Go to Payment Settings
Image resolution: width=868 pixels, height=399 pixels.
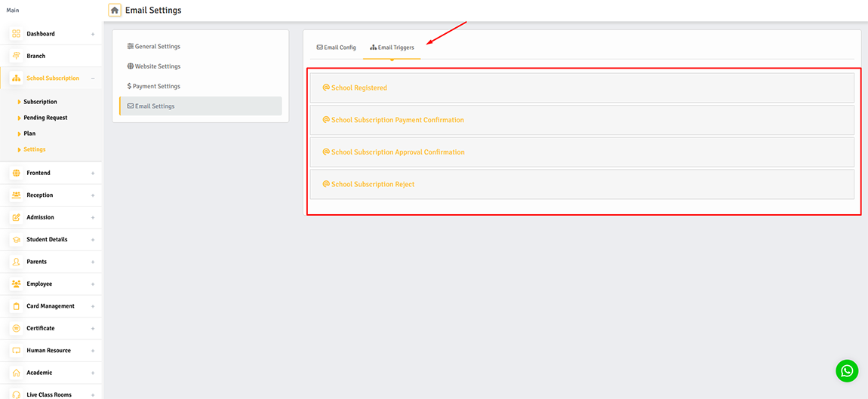pos(156,87)
